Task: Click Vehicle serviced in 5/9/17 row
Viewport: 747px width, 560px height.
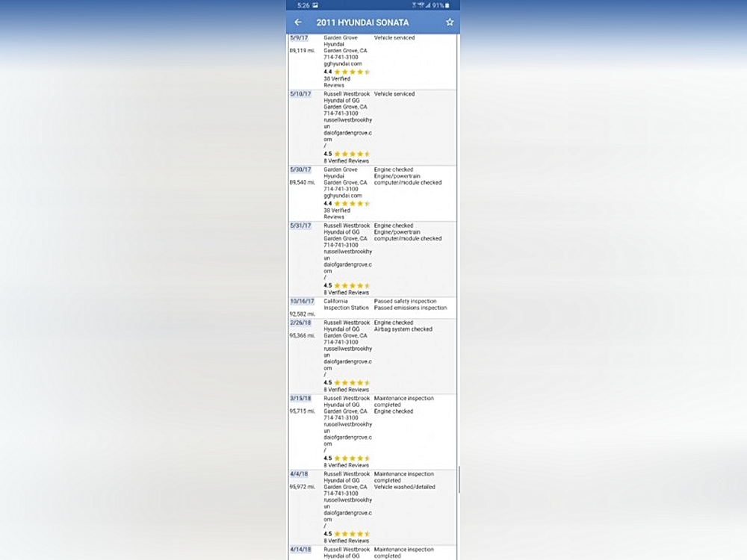Action: pyautogui.click(x=394, y=37)
